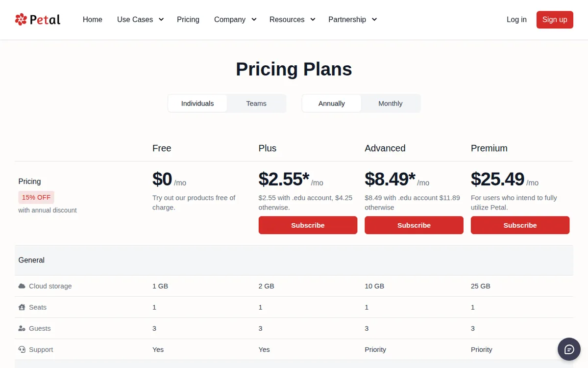Click the Guests person icon
588x368 pixels.
[x=22, y=328]
